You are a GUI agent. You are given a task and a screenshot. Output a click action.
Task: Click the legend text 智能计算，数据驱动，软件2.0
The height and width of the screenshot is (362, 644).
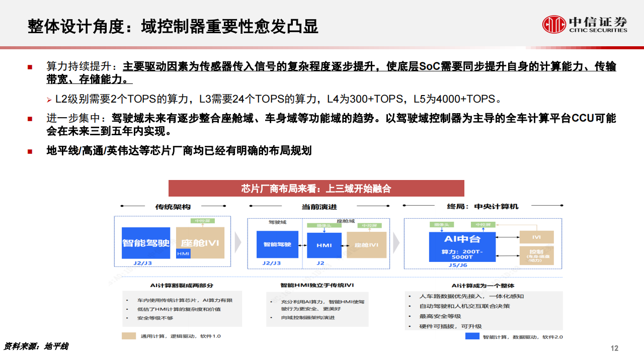tap(523, 337)
